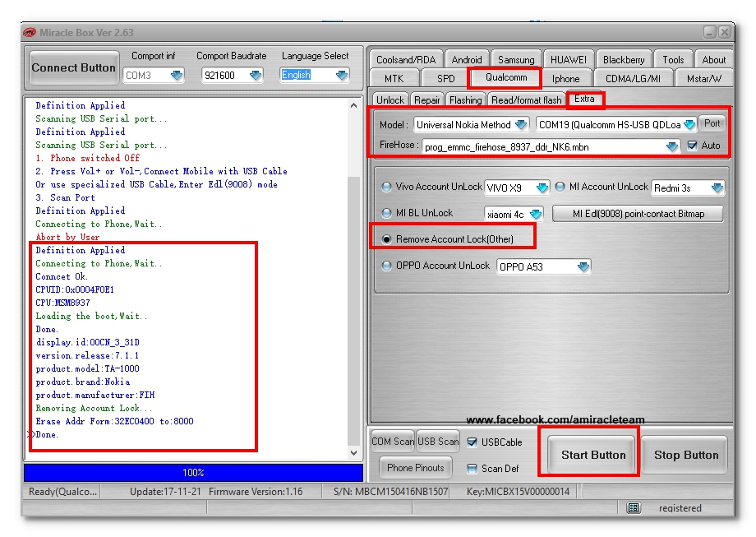Click the Miracle Box logo icon in title bar
Viewport: 756px width, 537px height.
(30, 32)
